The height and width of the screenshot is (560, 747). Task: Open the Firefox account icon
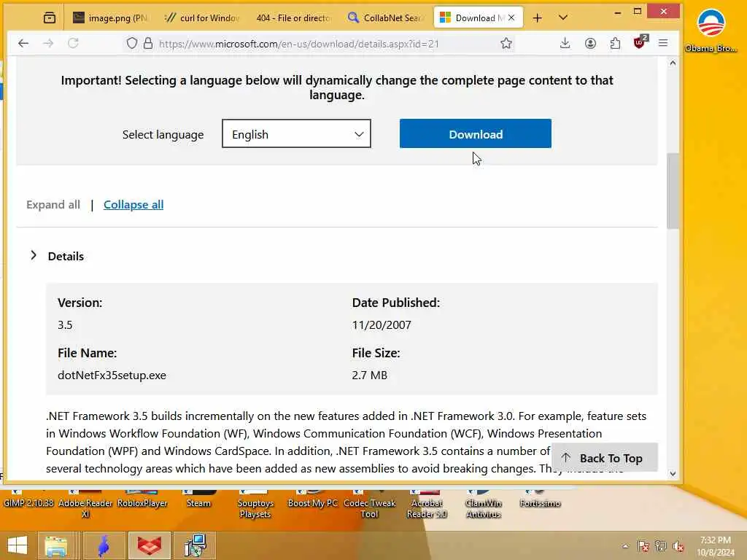tap(590, 43)
